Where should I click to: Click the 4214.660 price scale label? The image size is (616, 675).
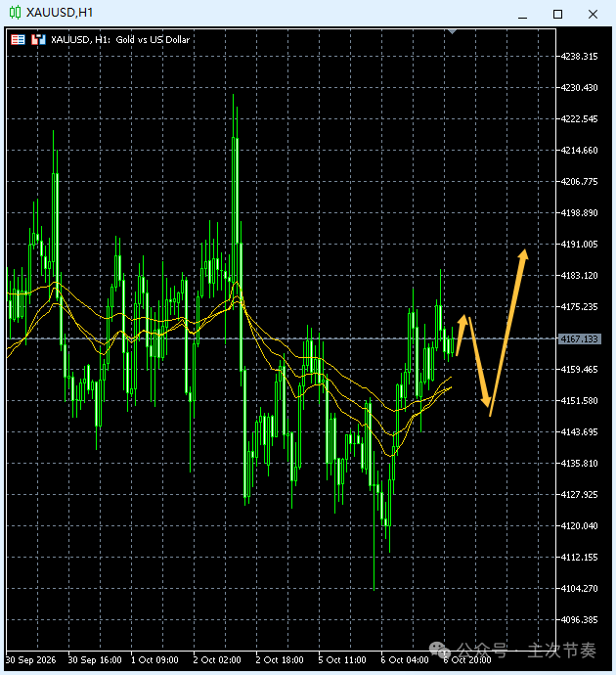(579, 151)
